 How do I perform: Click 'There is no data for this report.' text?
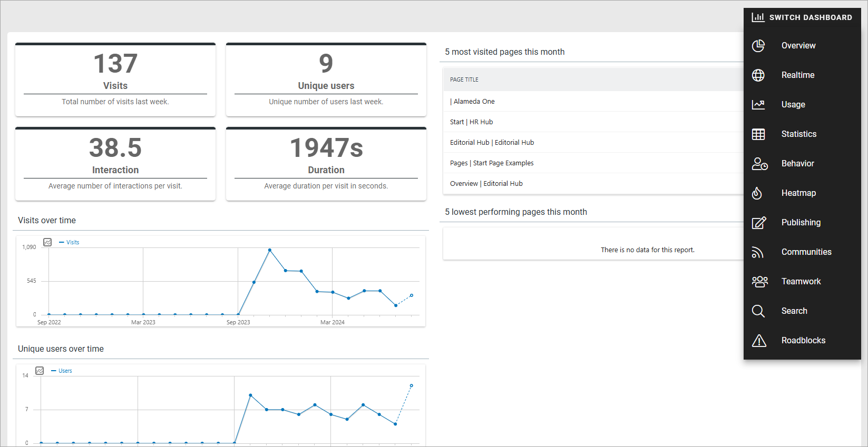tap(648, 250)
